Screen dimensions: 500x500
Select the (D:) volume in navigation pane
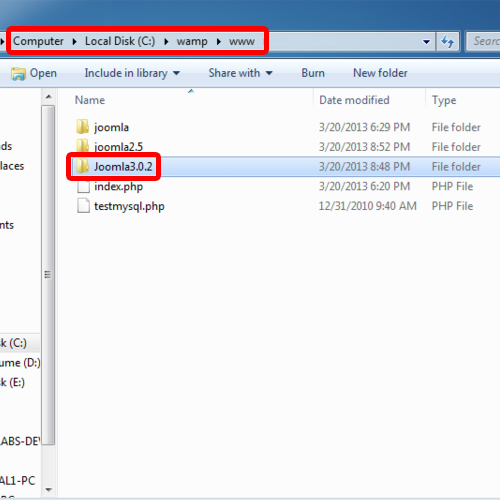[x=20, y=363]
